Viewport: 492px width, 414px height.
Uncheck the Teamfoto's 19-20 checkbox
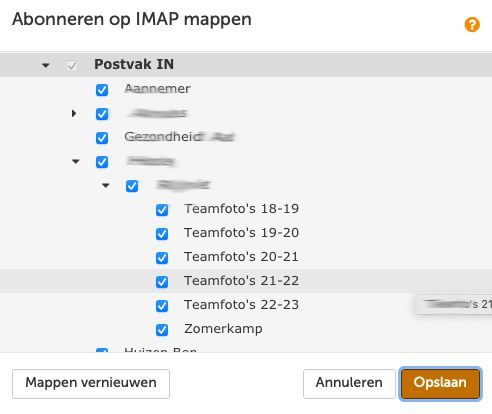(x=162, y=234)
